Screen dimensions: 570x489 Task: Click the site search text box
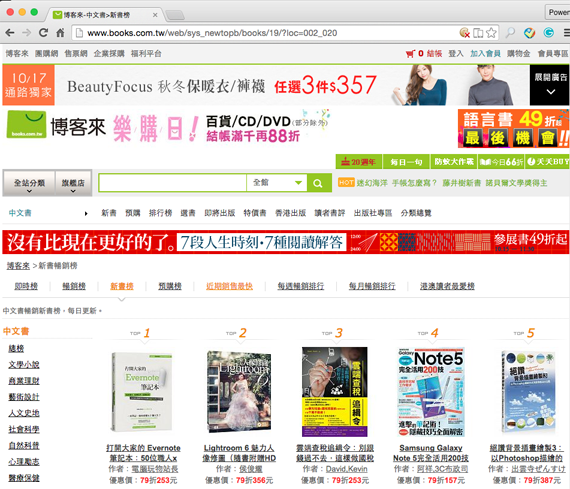click(x=173, y=183)
